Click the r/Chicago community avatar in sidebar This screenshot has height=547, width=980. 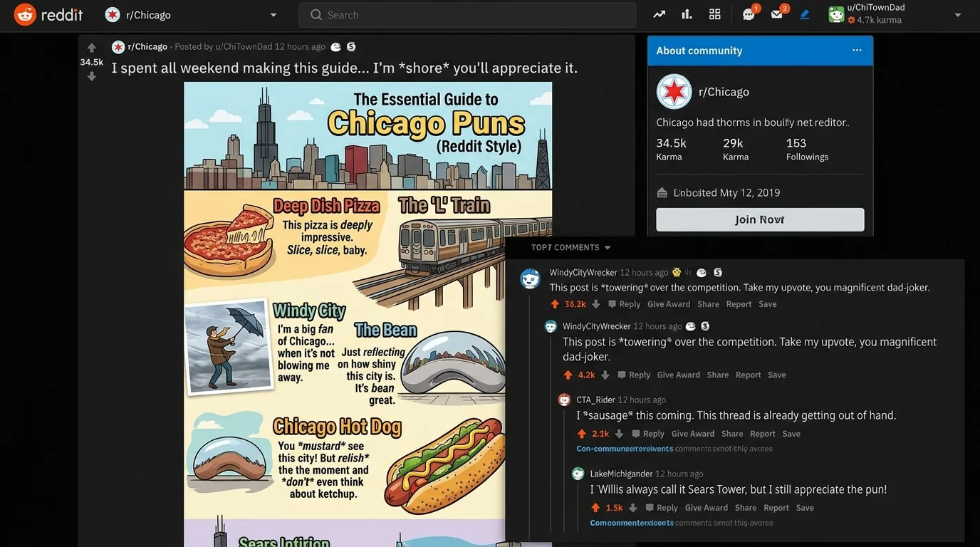click(674, 91)
